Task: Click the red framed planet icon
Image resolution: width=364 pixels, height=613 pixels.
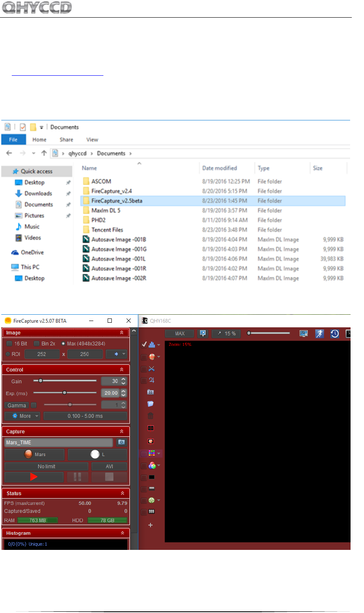Action: 150,441
